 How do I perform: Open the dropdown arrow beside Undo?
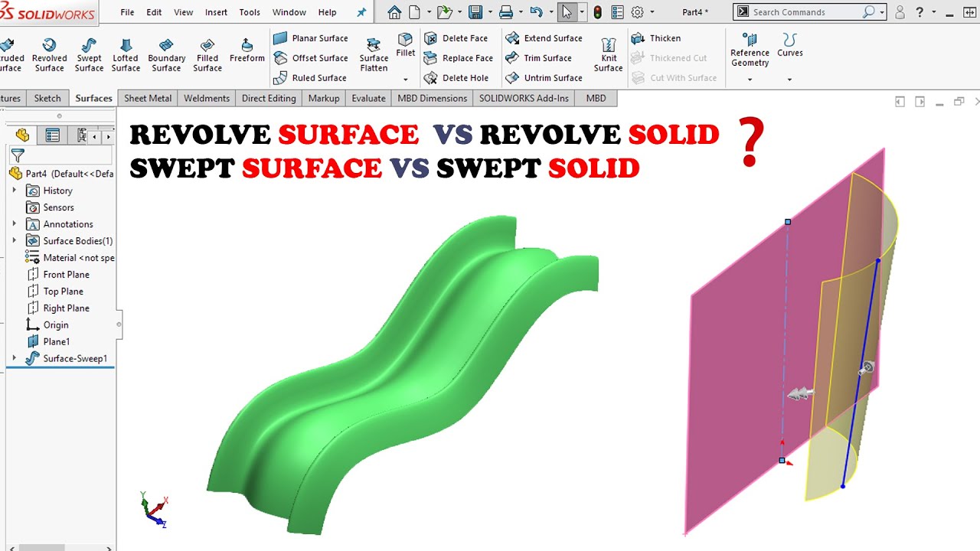[550, 12]
